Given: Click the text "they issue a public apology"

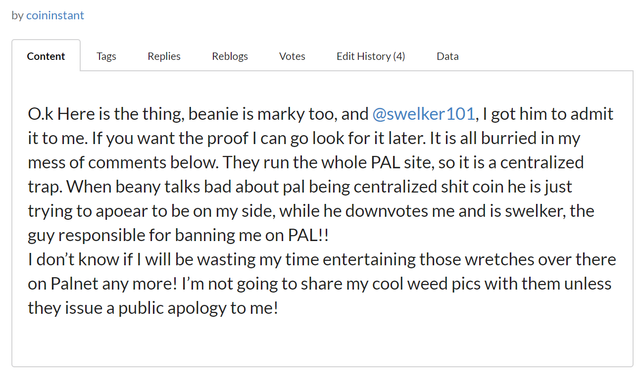Looking at the screenshot, I should coord(127,308).
